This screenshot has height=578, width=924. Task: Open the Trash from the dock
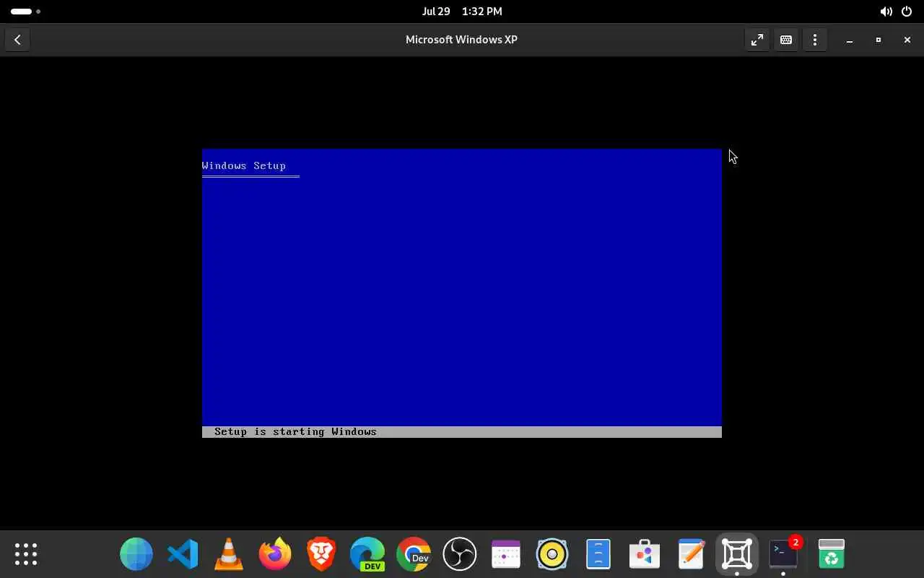pyautogui.click(x=832, y=554)
